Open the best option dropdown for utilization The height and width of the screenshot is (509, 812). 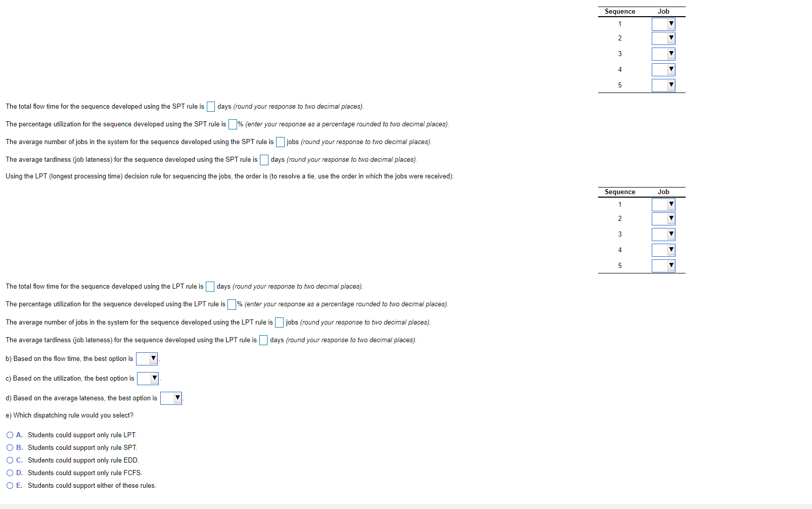148,378
